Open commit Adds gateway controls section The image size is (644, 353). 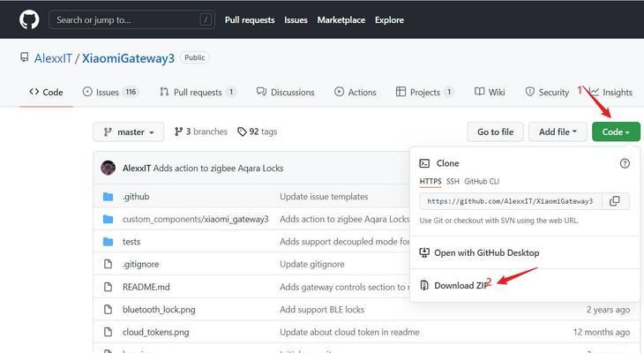[344, 287]
